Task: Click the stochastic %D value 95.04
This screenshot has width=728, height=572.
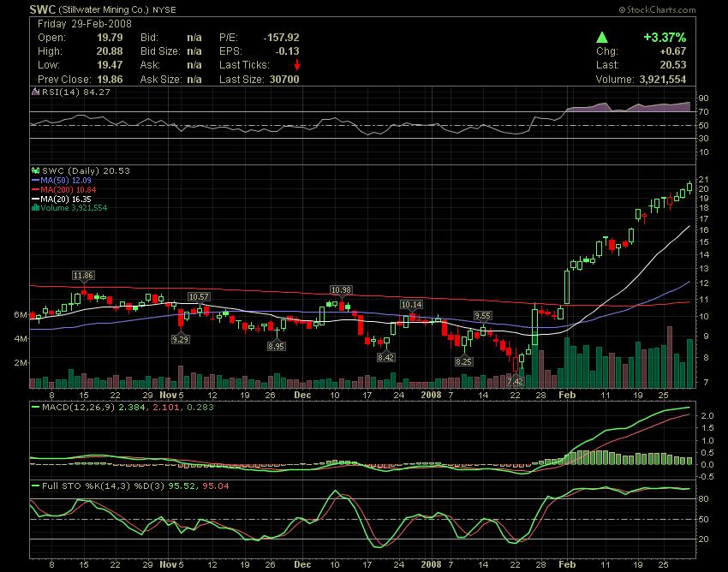Action: (216, 486)
